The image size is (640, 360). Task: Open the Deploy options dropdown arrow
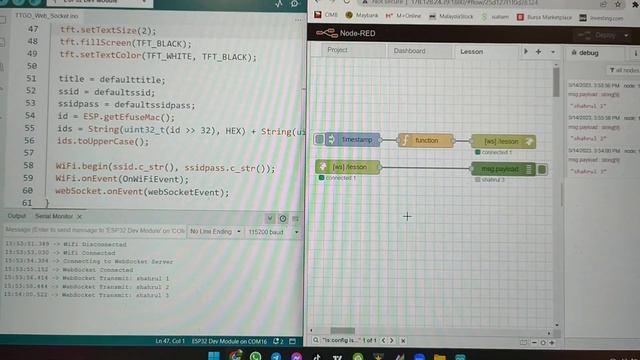(626, 36)
